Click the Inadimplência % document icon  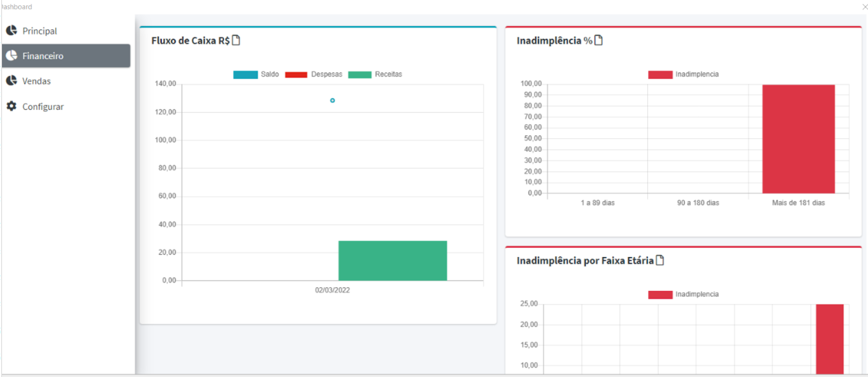click(598, 40)
